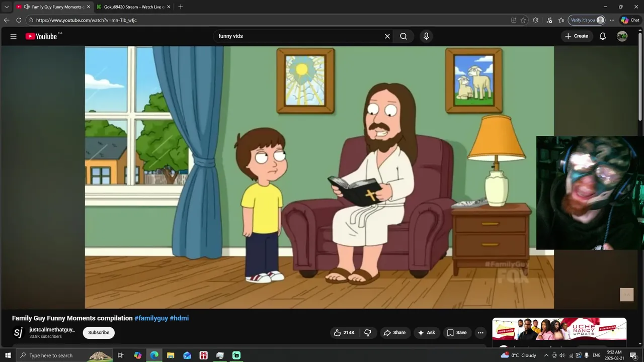
Task: Click the Family Guy video player
Action: click(x=319, y=177)
